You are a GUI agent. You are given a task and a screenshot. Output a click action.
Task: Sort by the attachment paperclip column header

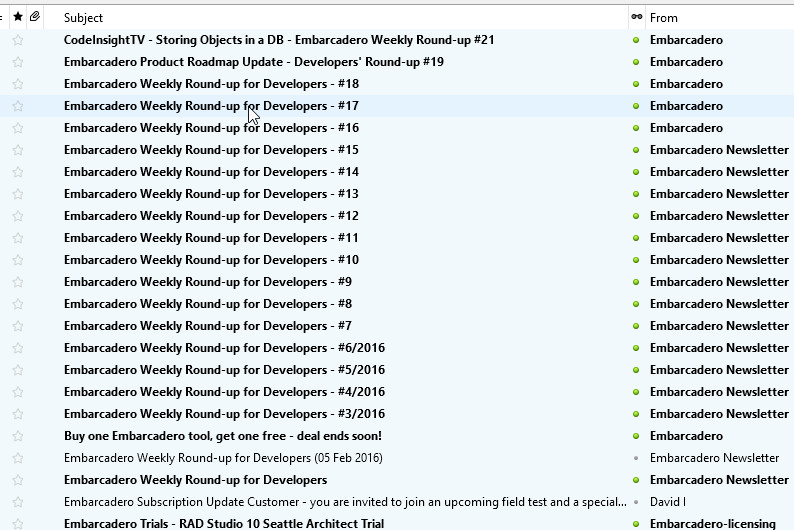[35, 17]
